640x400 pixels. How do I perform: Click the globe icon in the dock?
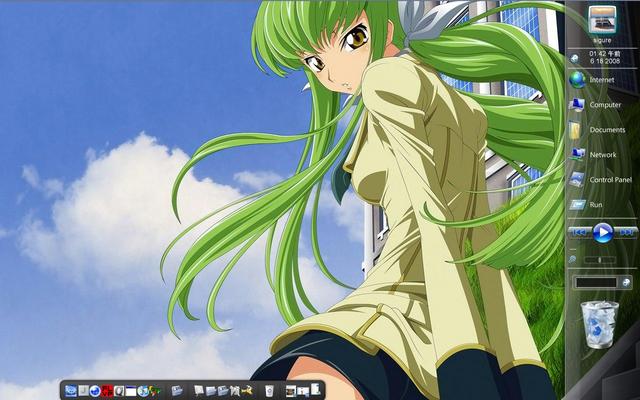pyautogui.click(x=143, y=391)
